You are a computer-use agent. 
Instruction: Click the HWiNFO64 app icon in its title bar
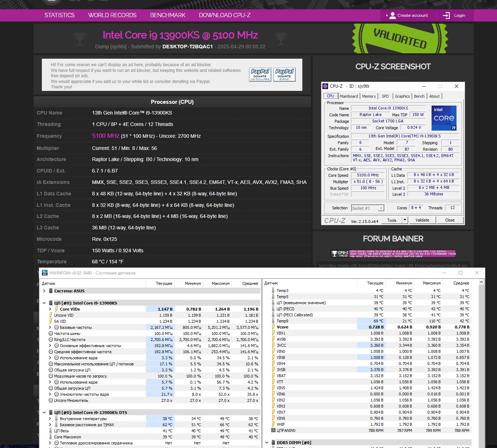pyautogui.click(x=45, y=273)
